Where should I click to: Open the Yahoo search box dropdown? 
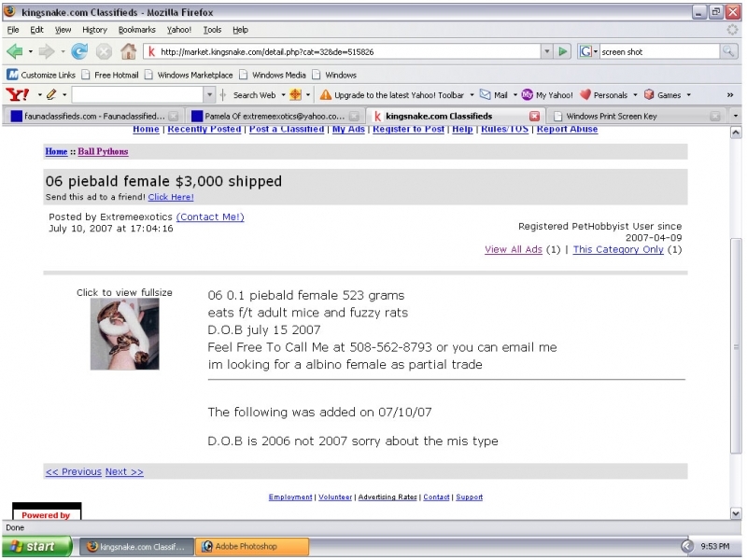(x=209, y=95)
